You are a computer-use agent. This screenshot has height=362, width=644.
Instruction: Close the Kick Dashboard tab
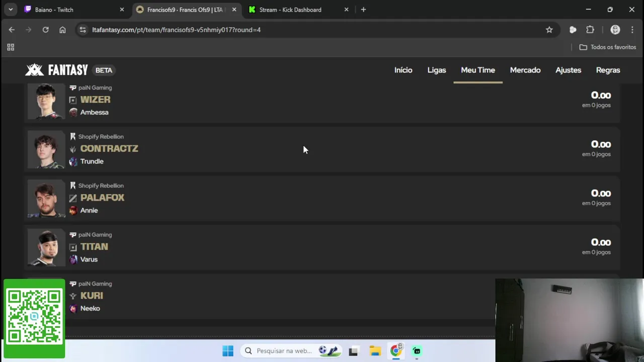[x=346, y=10]
